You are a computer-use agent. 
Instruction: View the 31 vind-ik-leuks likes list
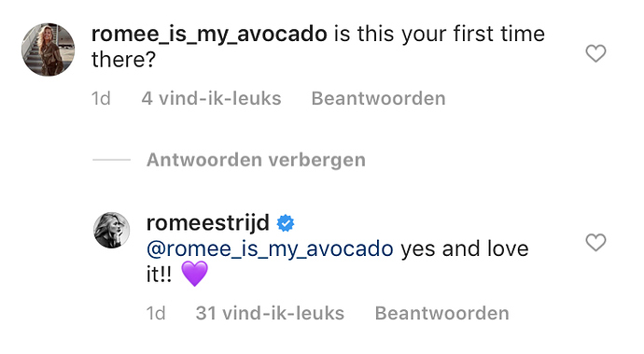pyautogui.click(x=270, y=313)
